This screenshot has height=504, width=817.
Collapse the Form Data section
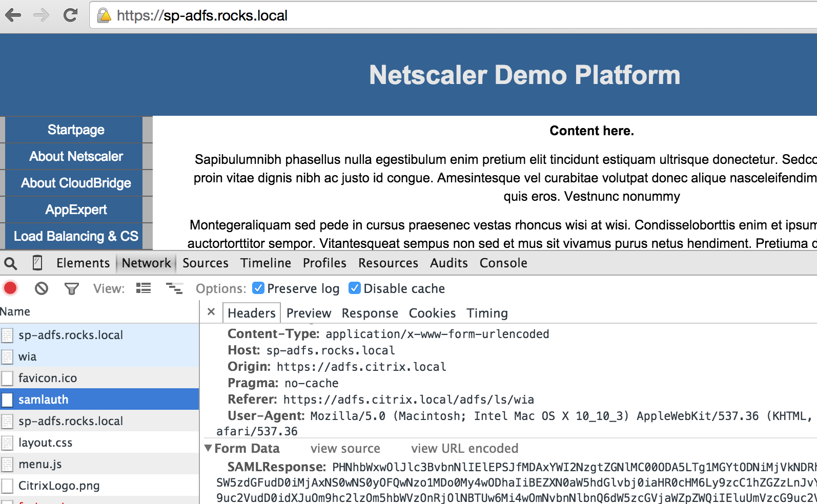pos(208,448)
